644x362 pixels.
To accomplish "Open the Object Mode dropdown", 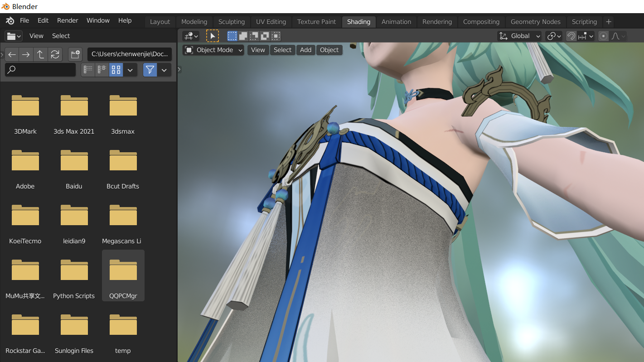I will pos(213,50).
